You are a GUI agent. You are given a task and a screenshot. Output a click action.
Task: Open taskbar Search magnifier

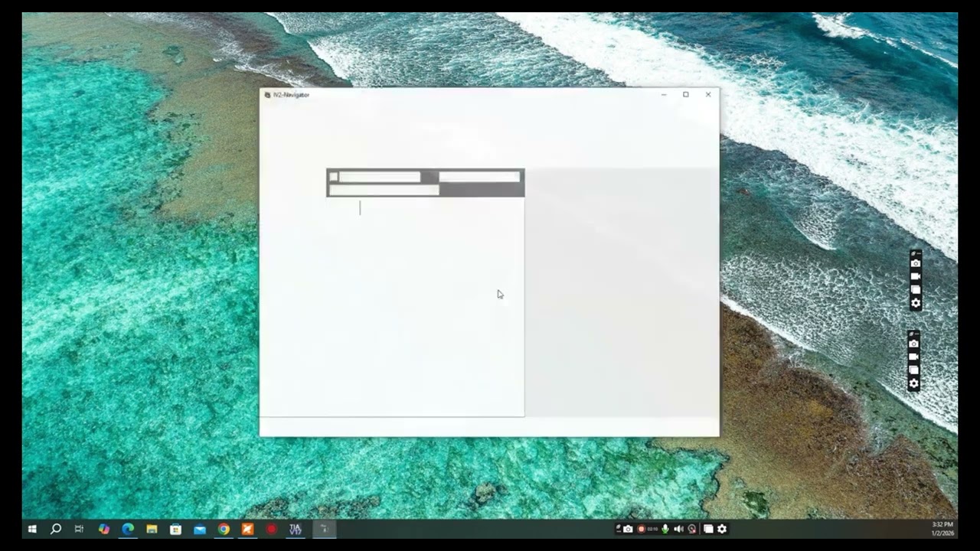click(x=56, y=529)
